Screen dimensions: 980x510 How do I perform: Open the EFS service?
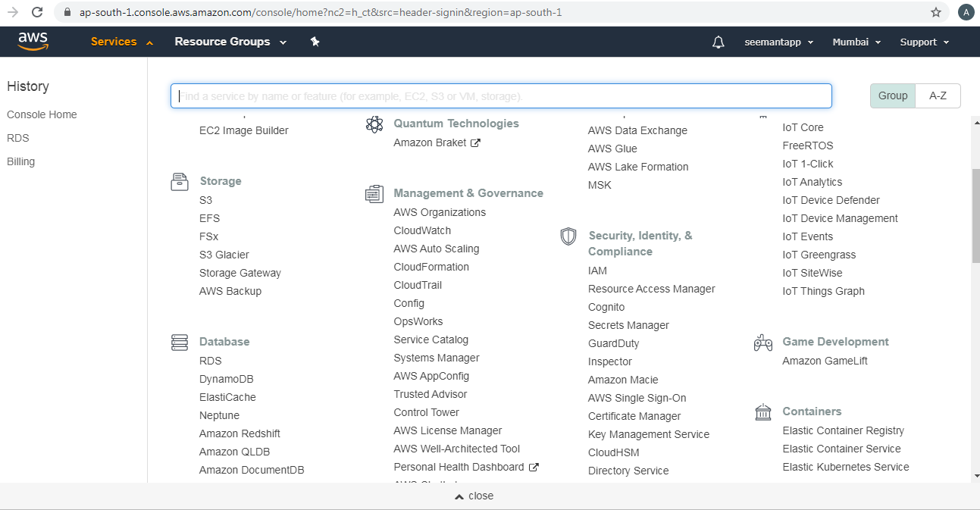pyautogui.click(x=210, y=218)
